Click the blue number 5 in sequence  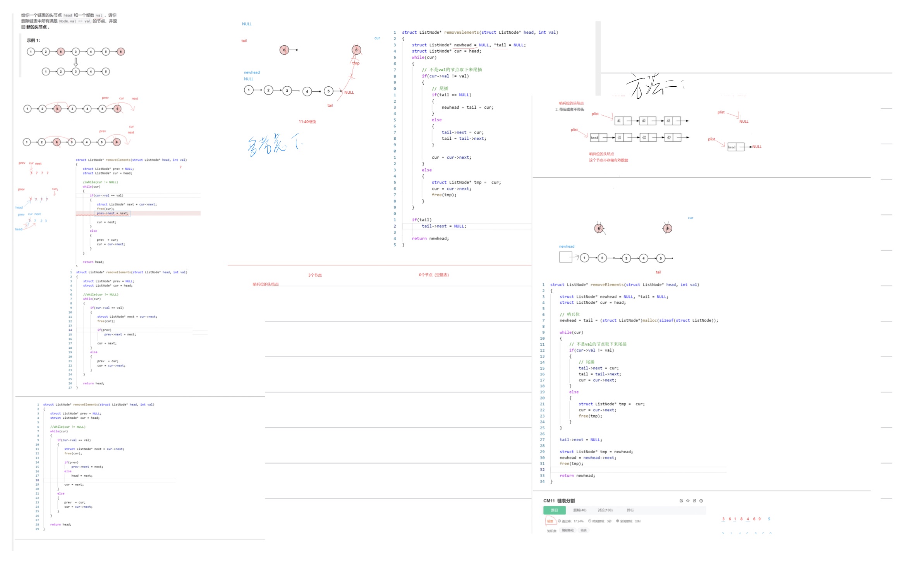pyautogui.click(x=769, y=519)
